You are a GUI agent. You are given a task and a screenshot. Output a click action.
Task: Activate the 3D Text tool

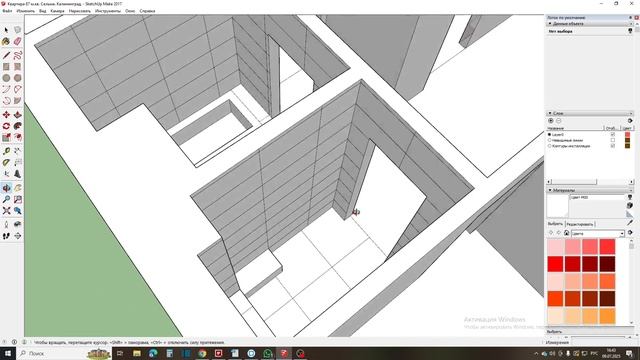point(18,174)
